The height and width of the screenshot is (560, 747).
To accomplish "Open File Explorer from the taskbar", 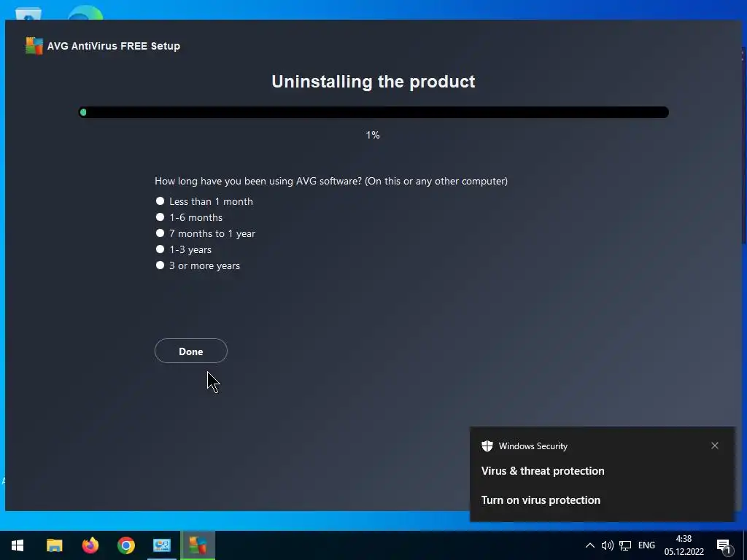I will click(x=54, y=545).
